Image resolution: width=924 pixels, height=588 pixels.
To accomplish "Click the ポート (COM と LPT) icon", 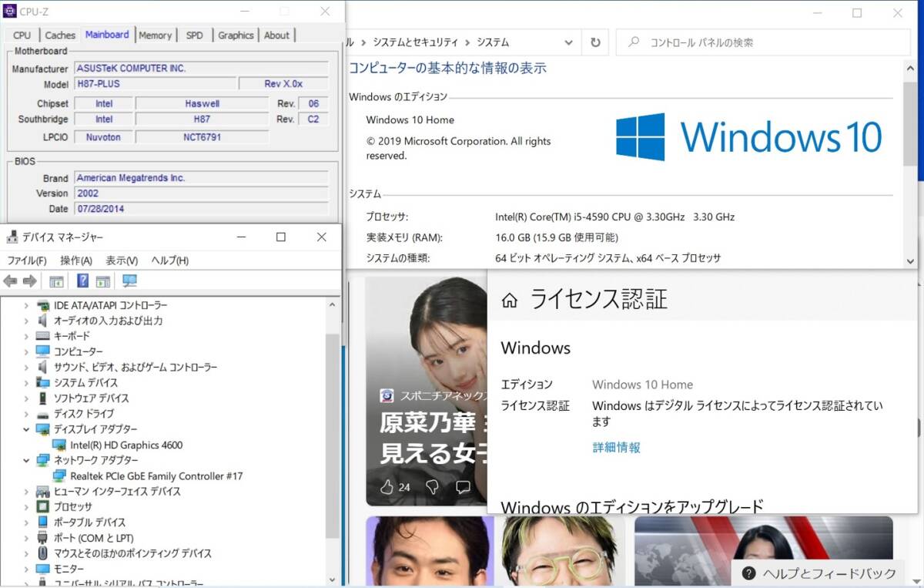I will [42, 538].
